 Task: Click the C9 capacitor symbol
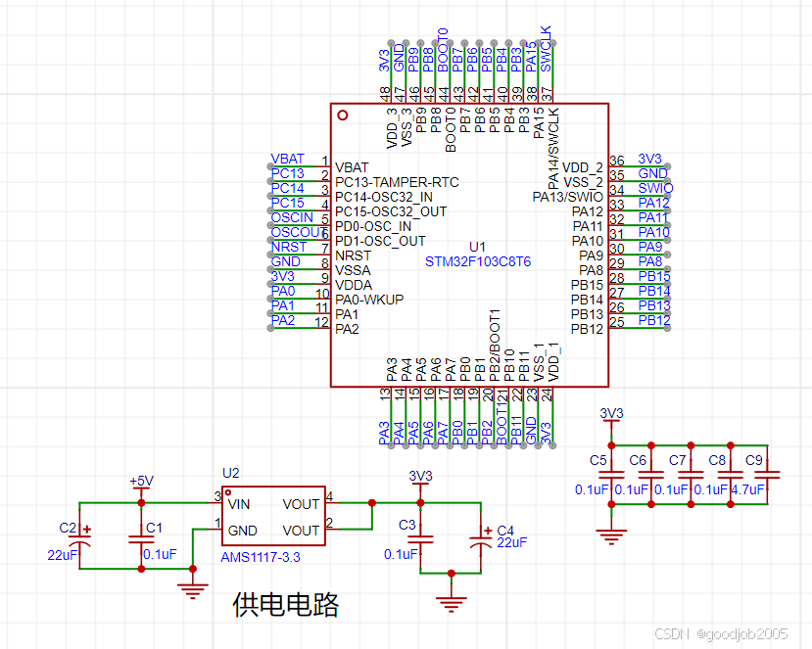[x=768, y=474]
